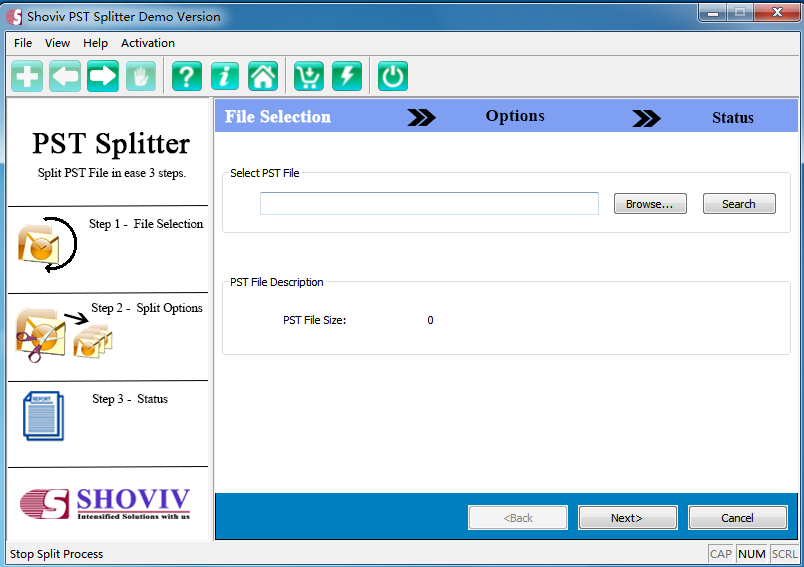This screenshot has height=567, width=804.
Task: Click the Step 1 Outlook file selection icon
Action: coord(46,245)
